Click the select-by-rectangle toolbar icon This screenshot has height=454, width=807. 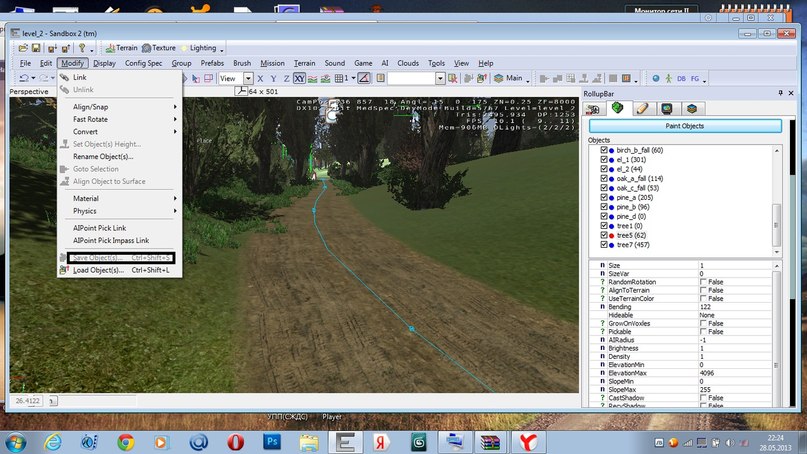coord(208,78)
